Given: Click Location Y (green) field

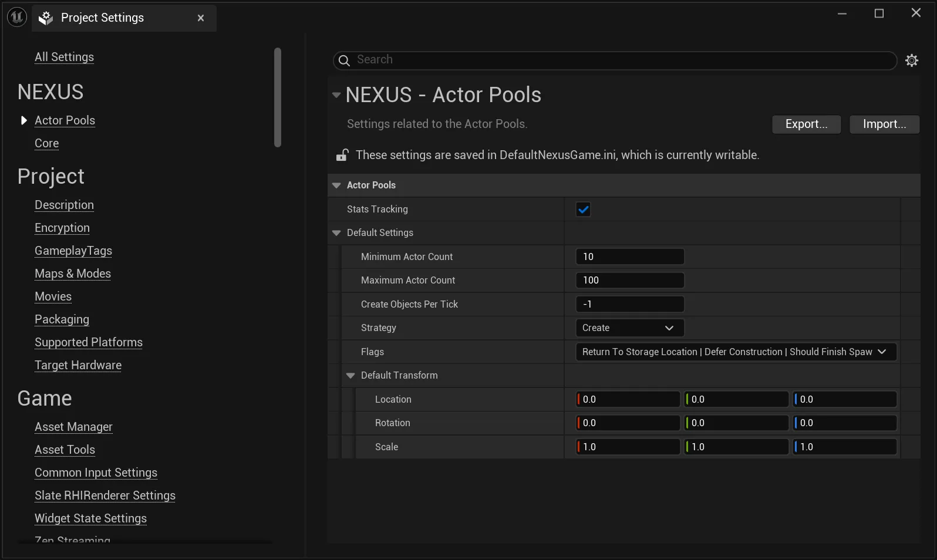Looking at the screenshot, I should click(737, 400).
